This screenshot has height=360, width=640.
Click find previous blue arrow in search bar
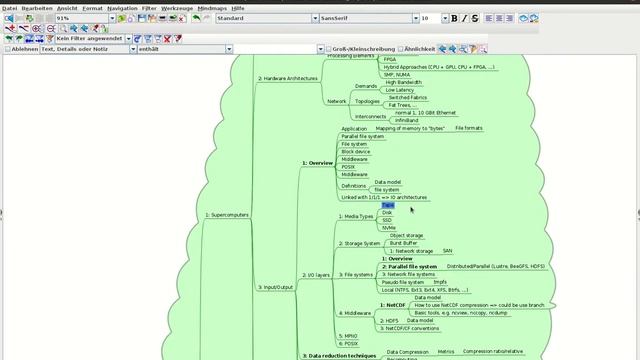point(442,49)
